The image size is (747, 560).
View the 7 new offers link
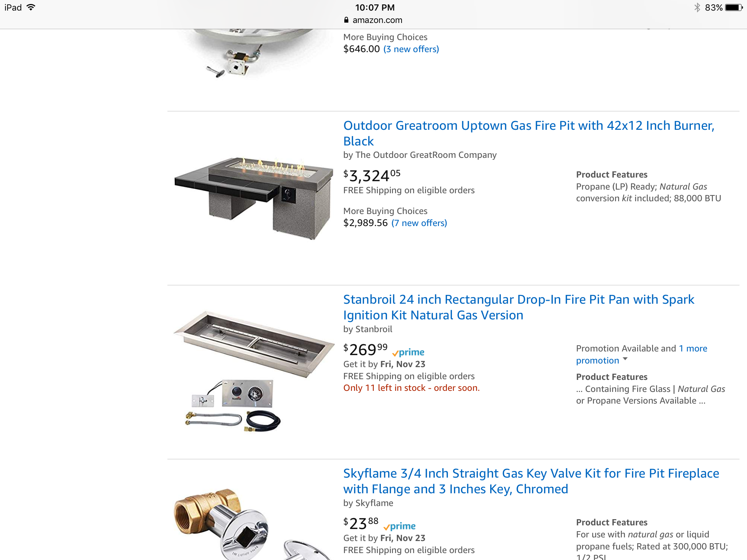coord(419,223)
